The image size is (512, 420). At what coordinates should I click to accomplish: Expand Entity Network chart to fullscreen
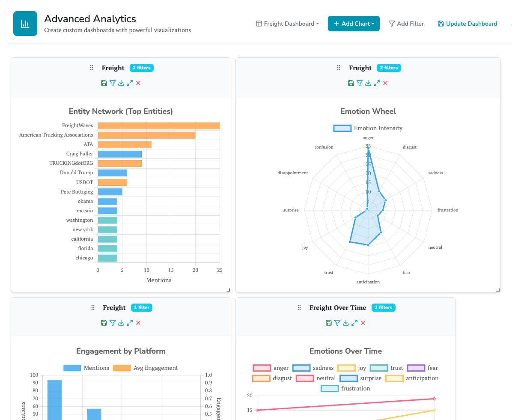tap(130, 83)
